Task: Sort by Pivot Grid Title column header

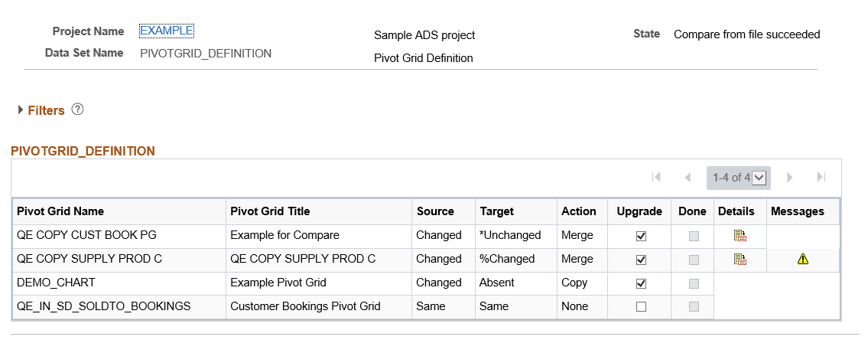Action: (270, 211)
